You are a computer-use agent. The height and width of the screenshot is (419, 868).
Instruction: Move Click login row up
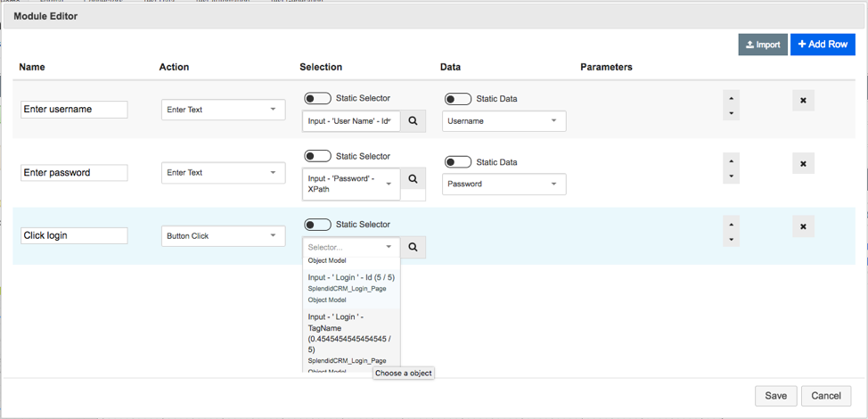(732, 225)
